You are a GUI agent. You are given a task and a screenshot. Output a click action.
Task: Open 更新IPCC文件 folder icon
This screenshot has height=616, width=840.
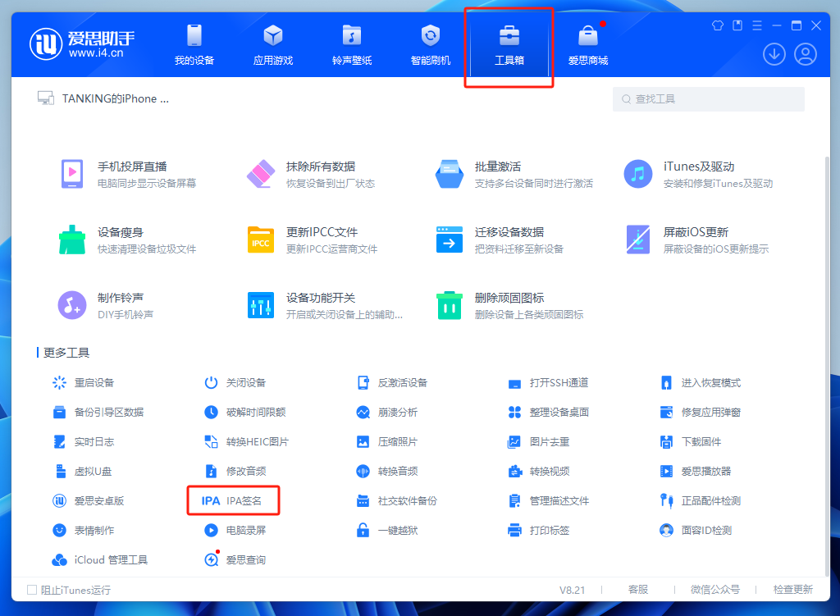pos(261,240)
